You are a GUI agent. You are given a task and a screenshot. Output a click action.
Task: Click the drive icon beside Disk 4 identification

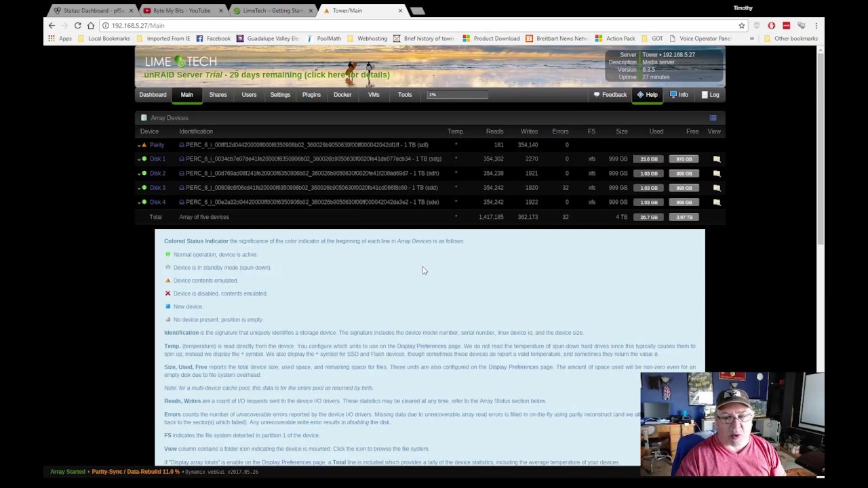pos(182,202)
